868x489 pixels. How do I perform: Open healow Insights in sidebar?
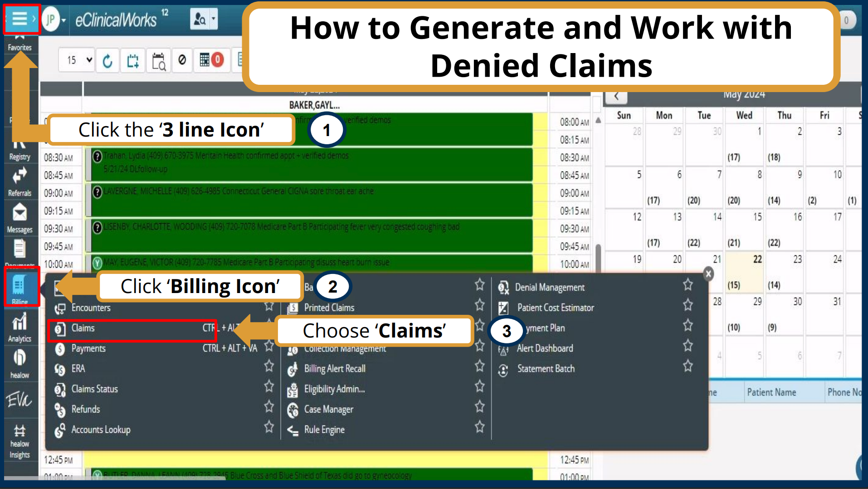[20, 441]
